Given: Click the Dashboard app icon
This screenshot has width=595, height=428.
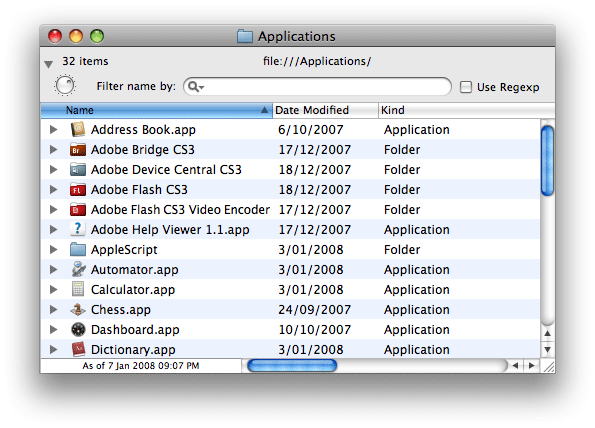Looking at the screenshot, I should pyautogui.click(x=78, y=329).
